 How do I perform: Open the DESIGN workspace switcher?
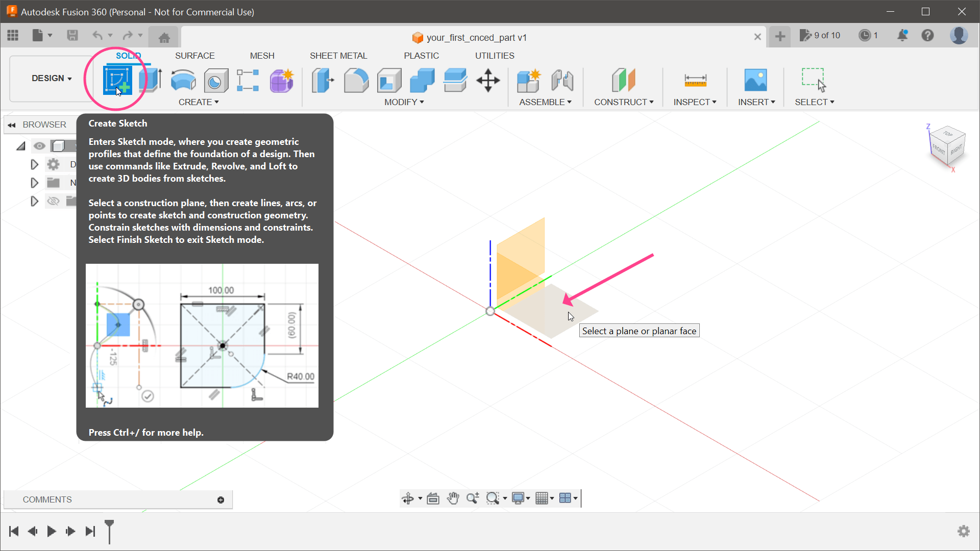(51, 78)
